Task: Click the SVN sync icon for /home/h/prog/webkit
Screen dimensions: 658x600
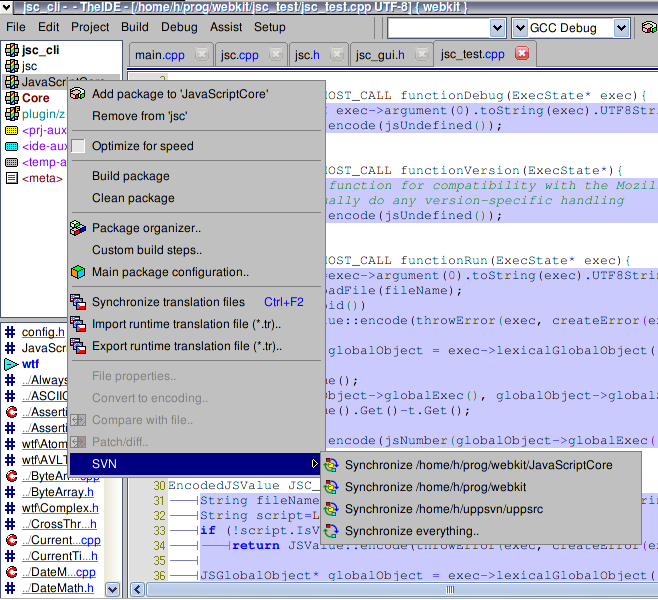Action: tap(331, 487)
